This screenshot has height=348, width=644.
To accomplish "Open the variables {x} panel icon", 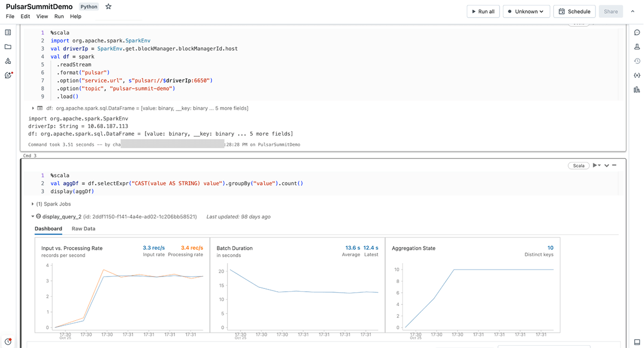I will (x=637, y=75).
